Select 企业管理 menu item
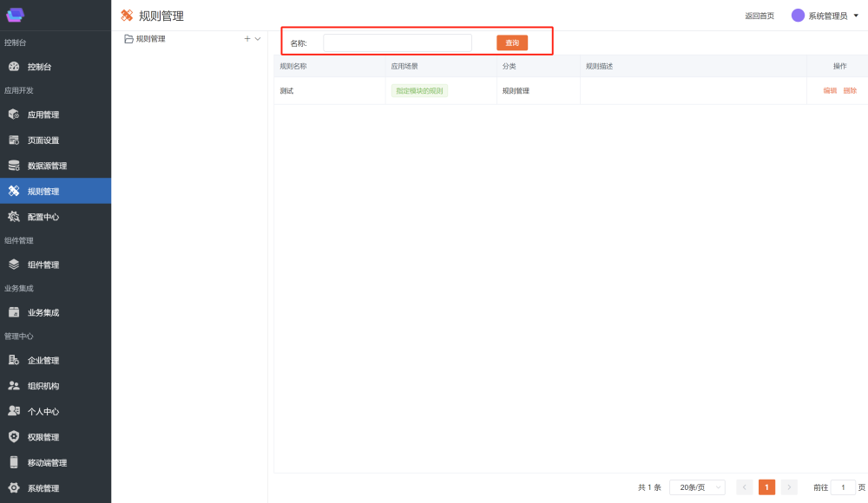The width and height of the screenshot is (868, 503). point(43,361)
